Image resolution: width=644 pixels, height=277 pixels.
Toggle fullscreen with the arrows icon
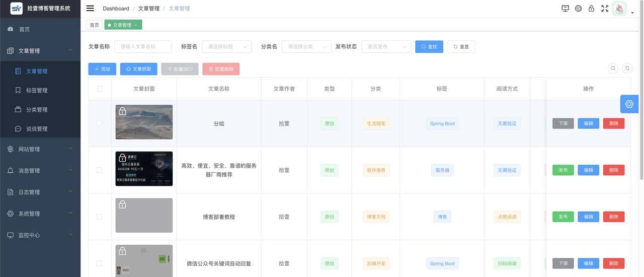coord(605,9)
